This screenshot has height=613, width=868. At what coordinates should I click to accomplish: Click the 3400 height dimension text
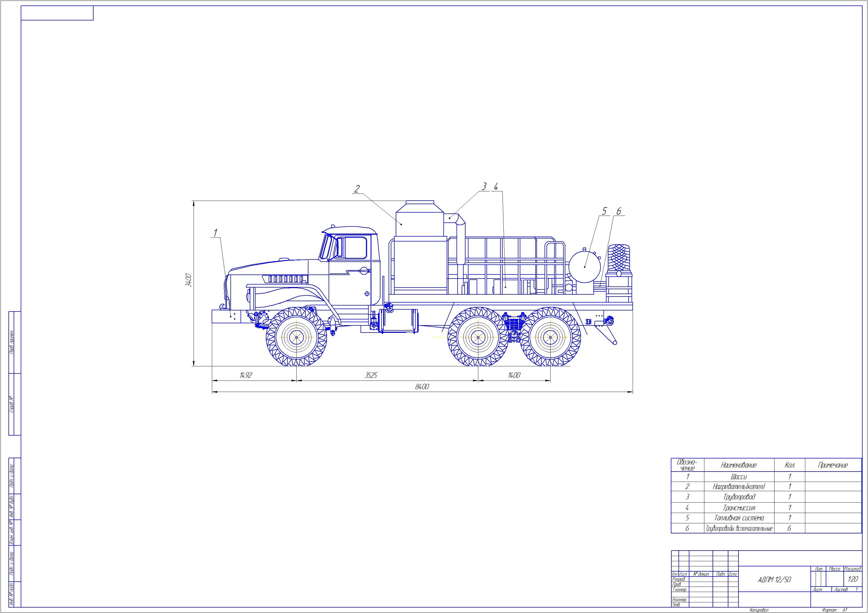189,280
